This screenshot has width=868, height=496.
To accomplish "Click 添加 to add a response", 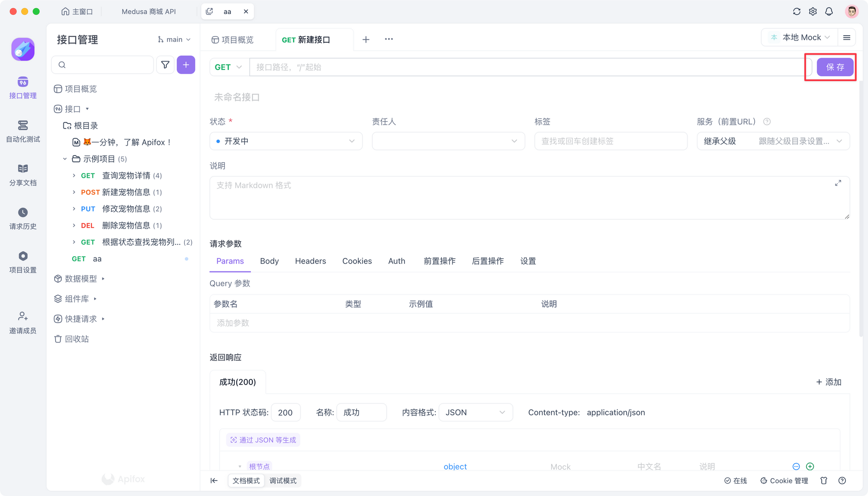I will (x=829, y=382).
